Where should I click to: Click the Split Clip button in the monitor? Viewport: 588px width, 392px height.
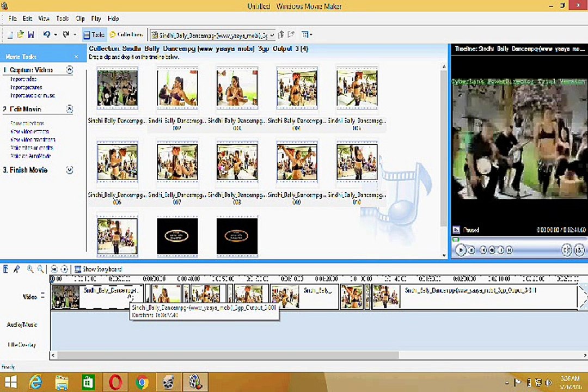(x=567, y=250)
